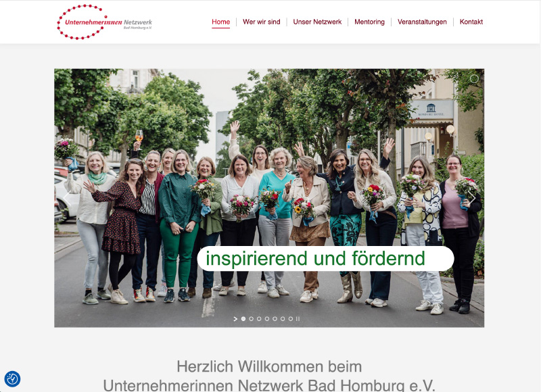This screenshot has width=541, height=392.
Task: Pause the slideshow autoplay
Action: [298, 319]
